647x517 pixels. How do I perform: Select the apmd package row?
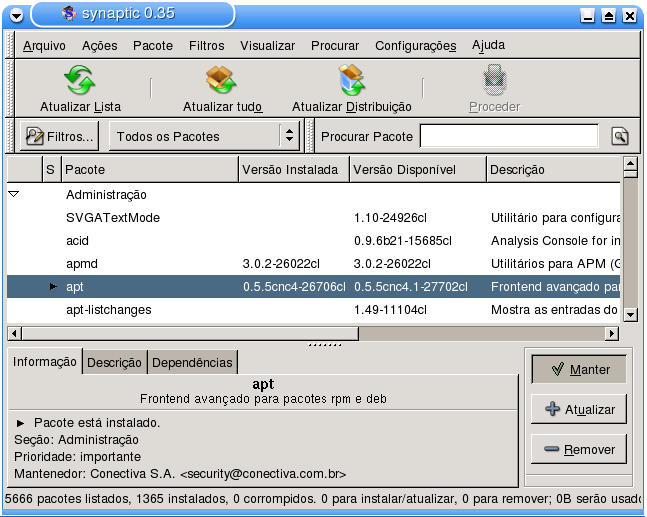point(313,264)
